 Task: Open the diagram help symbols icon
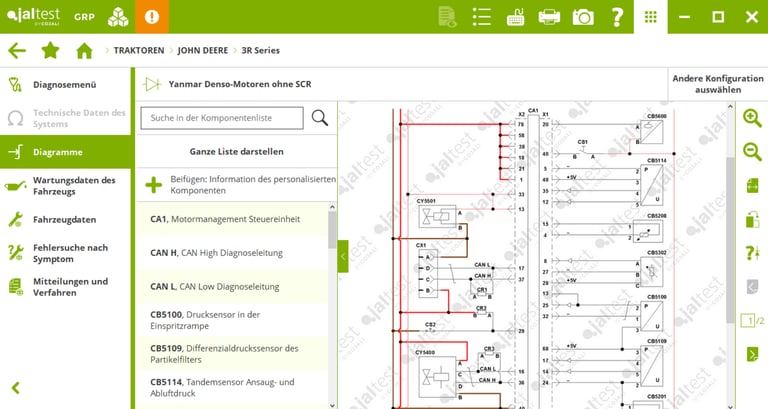[x=752, y=253]
